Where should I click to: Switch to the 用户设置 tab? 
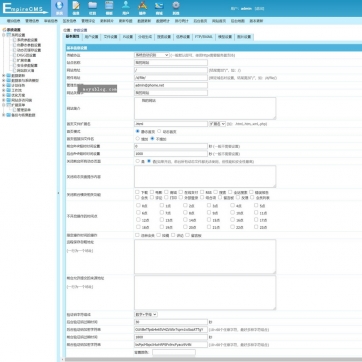click(x=91, y=37)
